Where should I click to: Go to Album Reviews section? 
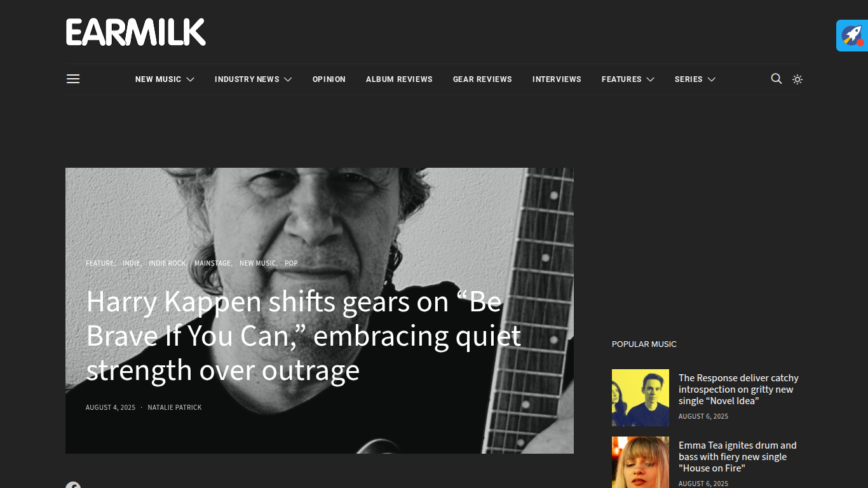(x=399, y=79)
